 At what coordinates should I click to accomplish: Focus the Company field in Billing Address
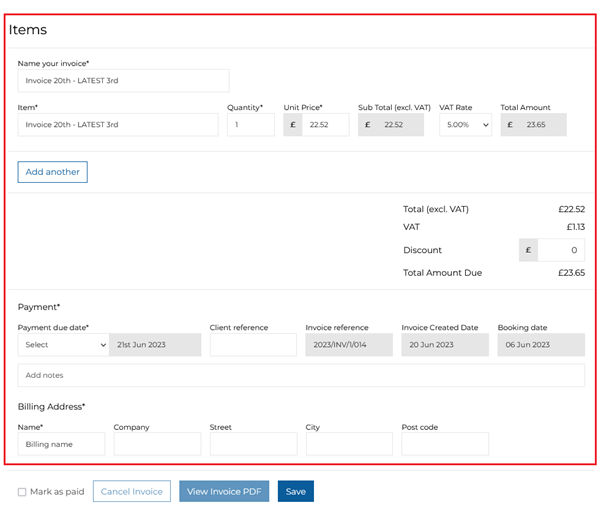tap(158, 444)
